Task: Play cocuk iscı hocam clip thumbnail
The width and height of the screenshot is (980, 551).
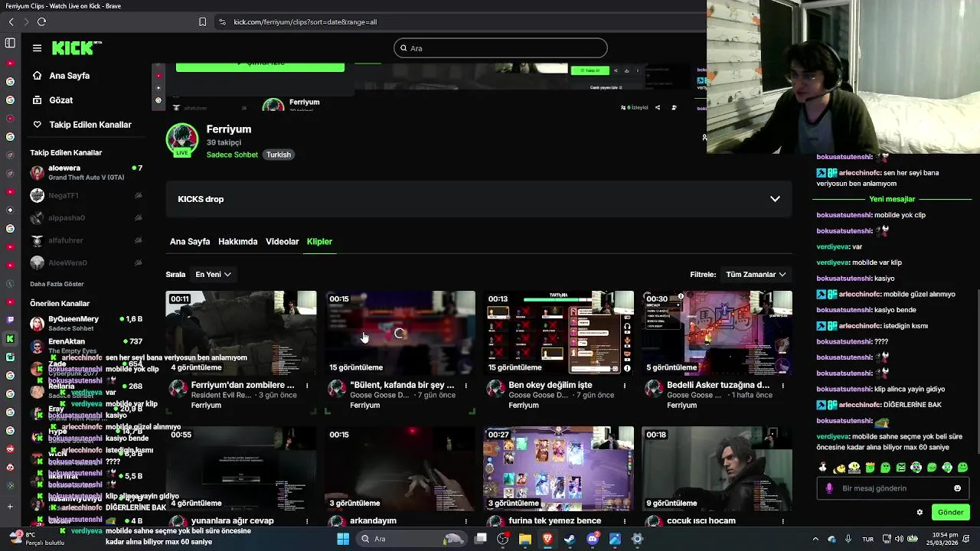Action: pyautogui.click(x=717, y=468)
